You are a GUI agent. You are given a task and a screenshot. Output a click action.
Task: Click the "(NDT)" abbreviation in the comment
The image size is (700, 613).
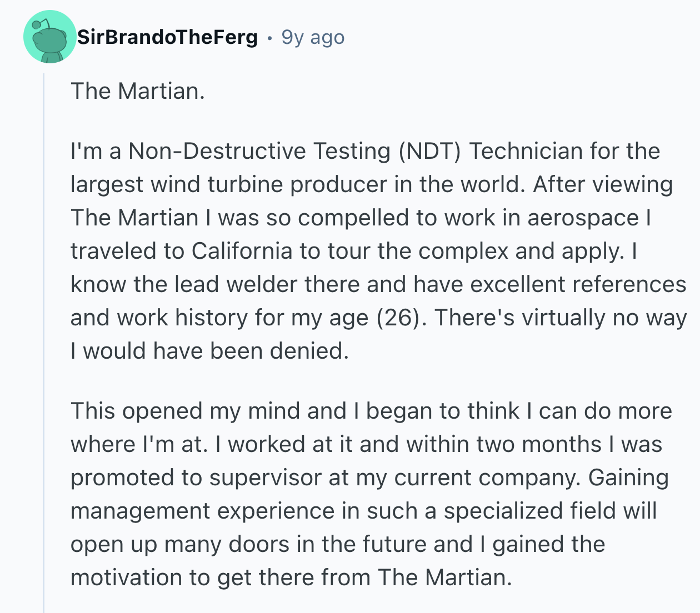click(429, 151)
